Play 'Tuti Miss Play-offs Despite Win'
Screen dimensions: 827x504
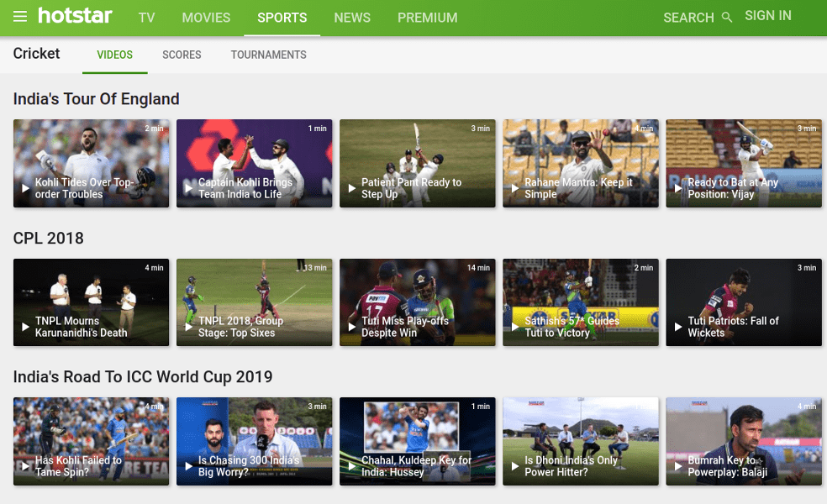point(417,302)
